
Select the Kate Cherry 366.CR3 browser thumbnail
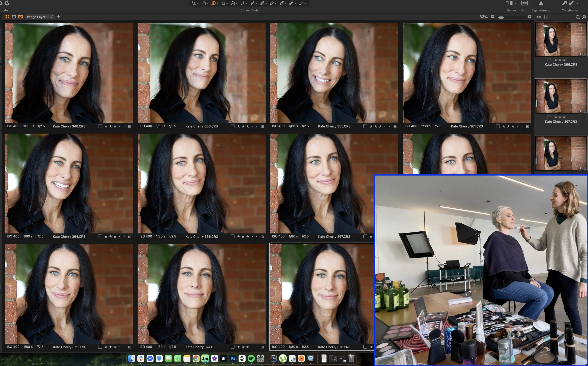pyautogui.click(x=561, y=39)
